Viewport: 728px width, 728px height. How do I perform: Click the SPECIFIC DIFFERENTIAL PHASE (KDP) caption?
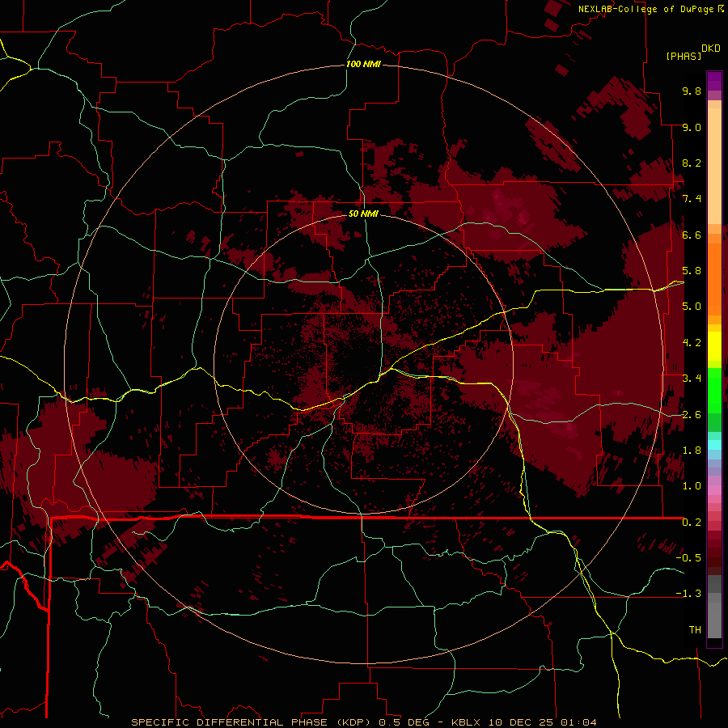pos(252,722)
